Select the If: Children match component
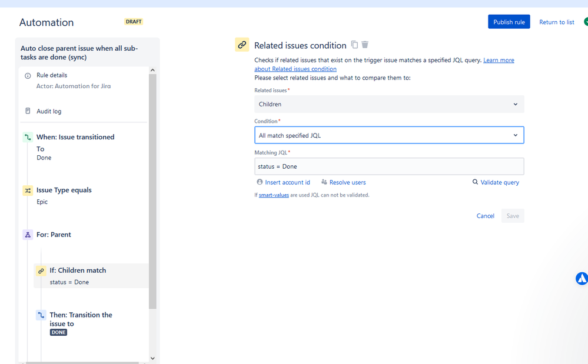The width and height of the screenshot is (588, 364). [x=91, y=276]
